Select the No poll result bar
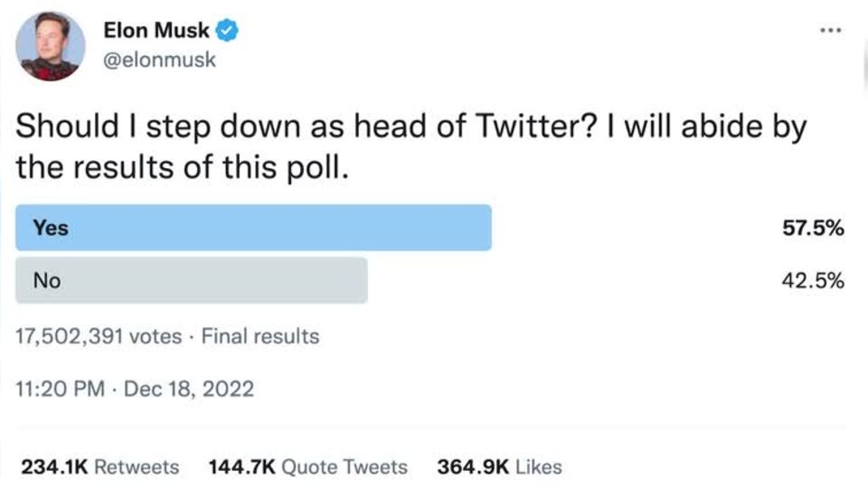This screenshot has width=868, height=488. point(191,280)
